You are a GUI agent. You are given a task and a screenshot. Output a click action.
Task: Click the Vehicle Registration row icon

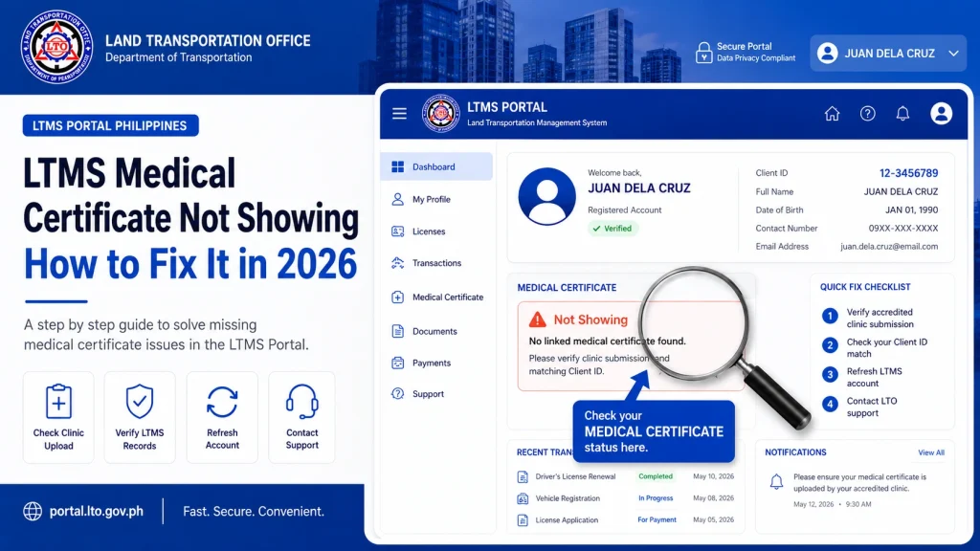pos(523,498)
